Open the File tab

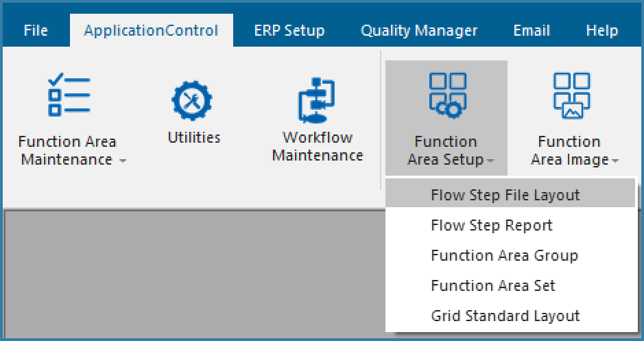(36, 30)
